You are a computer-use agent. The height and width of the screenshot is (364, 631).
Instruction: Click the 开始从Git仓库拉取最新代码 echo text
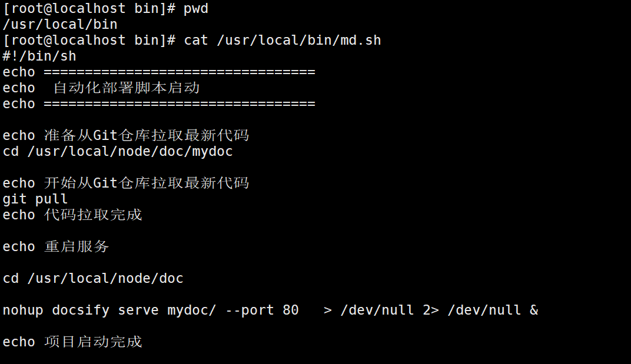pyautogui.click(x=147, y=183)
